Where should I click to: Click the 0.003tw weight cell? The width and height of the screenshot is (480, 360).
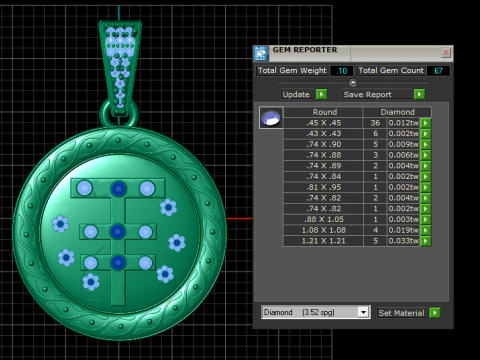[x=403, y=219]
